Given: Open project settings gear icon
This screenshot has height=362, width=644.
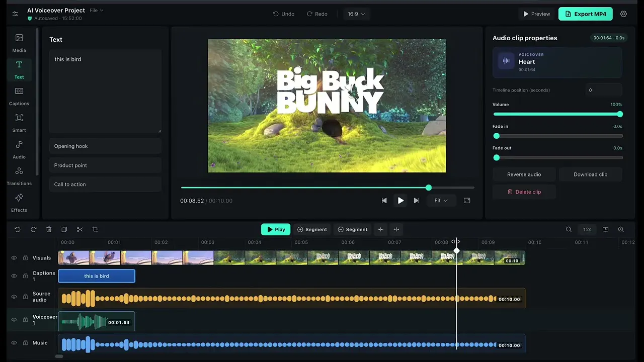Looking at the screenshot, I should click(x=624, y=14).
